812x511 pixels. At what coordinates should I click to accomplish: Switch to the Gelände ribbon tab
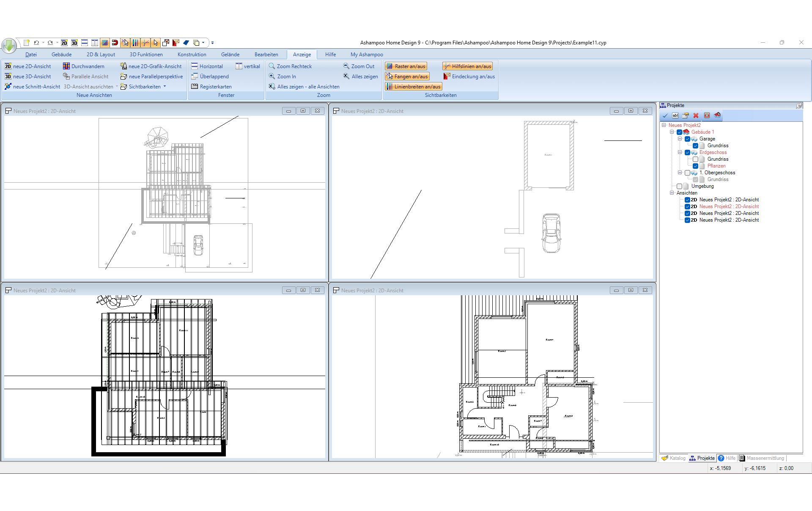click(x=230, y=55)
